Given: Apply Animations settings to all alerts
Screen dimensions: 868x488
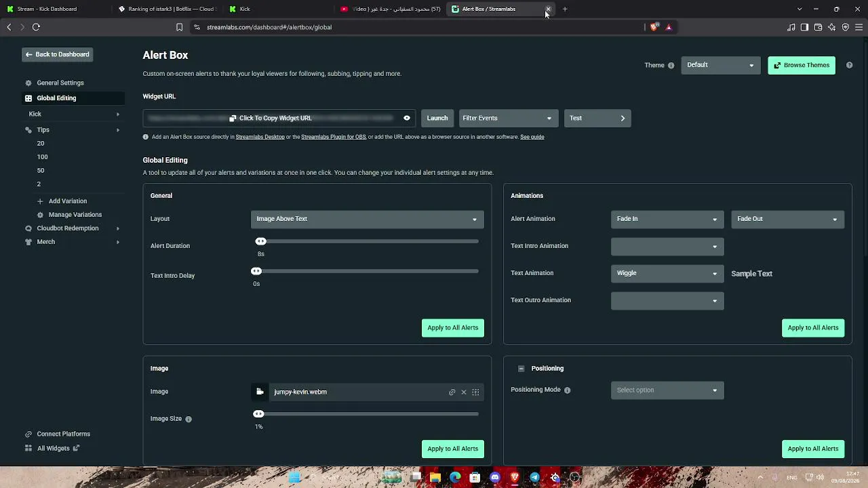Looking at the screenshot, I should click(813, 328).
